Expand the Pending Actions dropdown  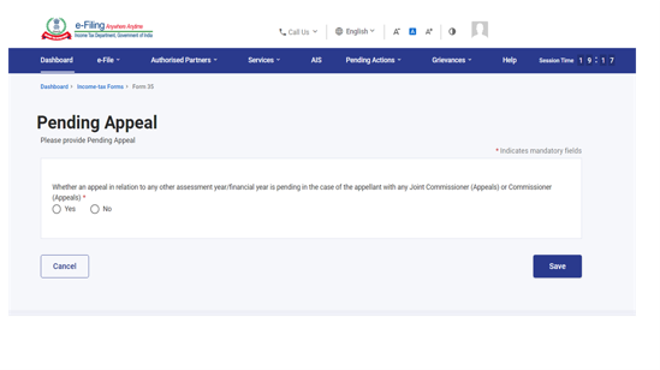click(x=373, y=60)
